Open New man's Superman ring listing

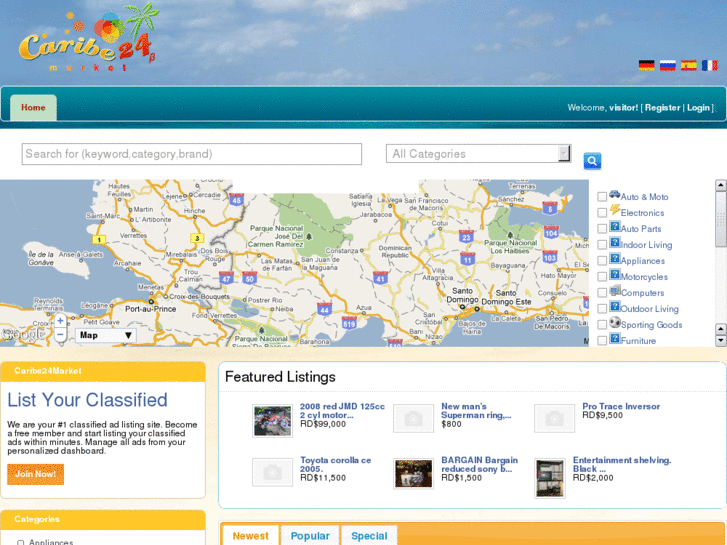point(476,411)
